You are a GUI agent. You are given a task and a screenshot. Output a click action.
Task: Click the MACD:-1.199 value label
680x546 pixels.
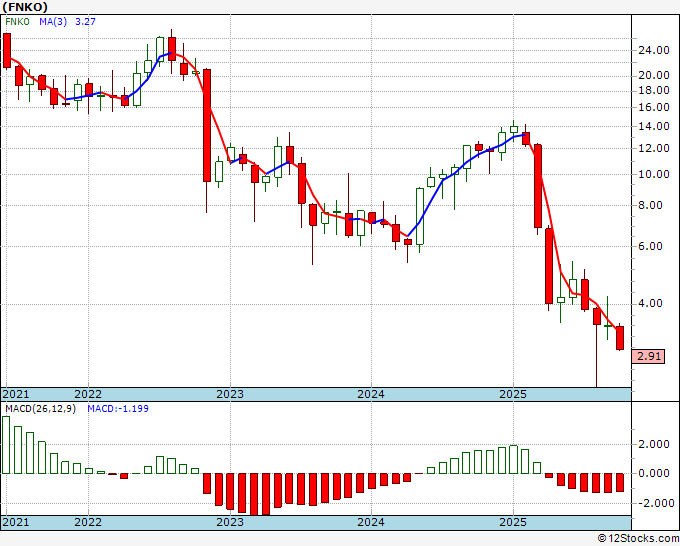point(118,409)
